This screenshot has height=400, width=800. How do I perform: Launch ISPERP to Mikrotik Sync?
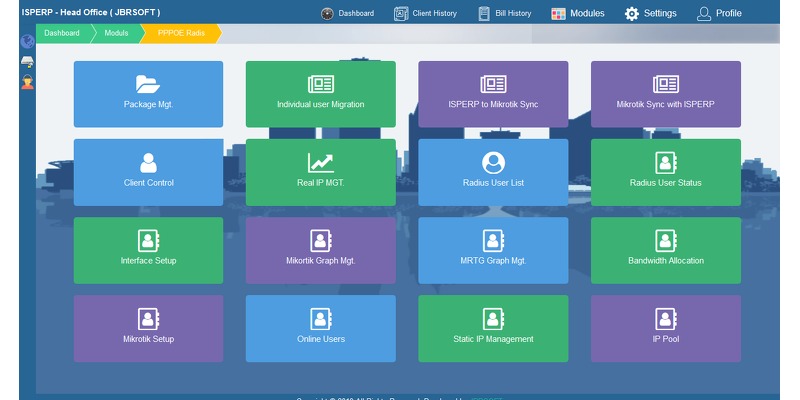[x=493, y=93]
